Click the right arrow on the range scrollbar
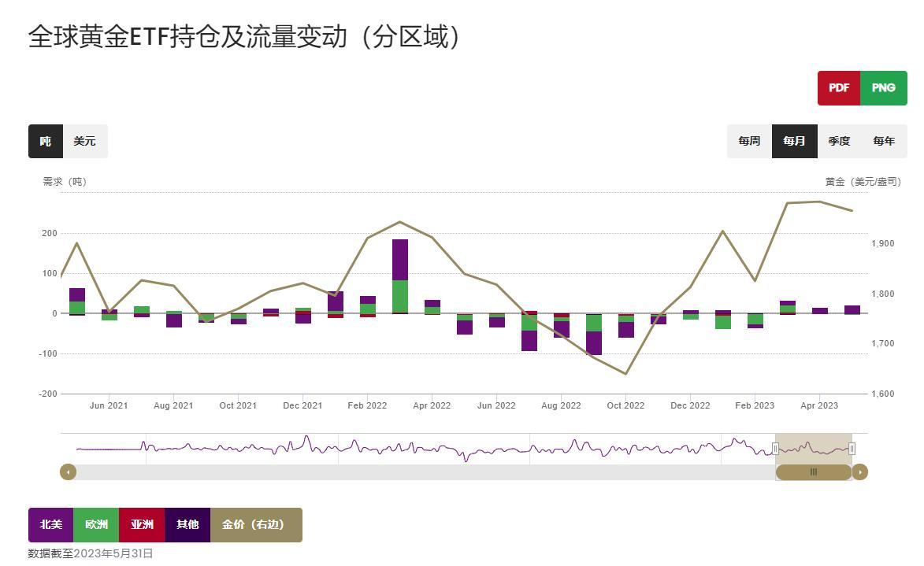The image size is (924, 566). click(860, 472)
